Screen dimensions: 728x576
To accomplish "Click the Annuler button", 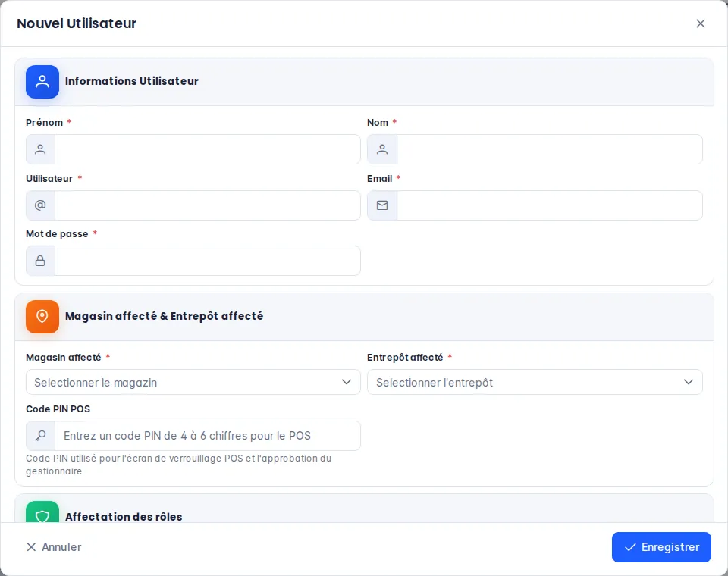I will [54, 547].
